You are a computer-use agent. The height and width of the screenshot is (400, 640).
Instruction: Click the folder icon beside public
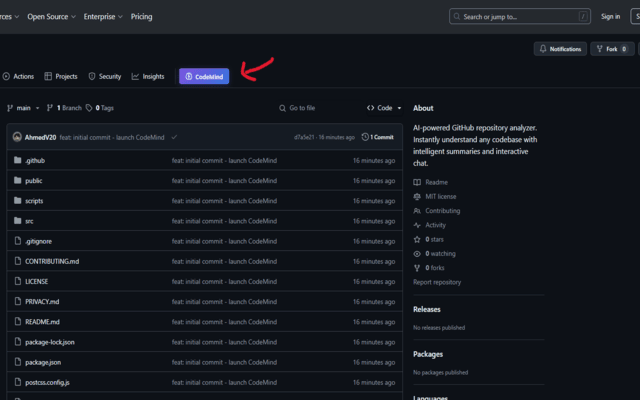pos(18,180)
